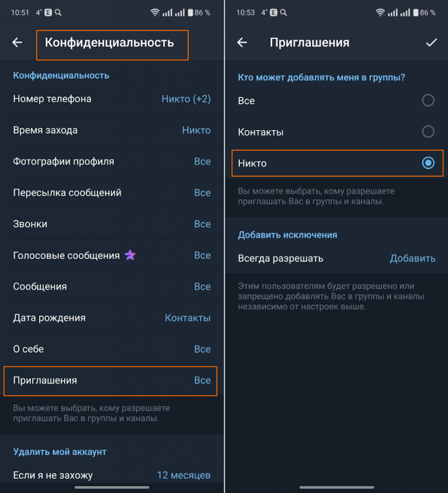The image size is (448, 493).
Task: Open the Звонки privacy setting
Action: tap(111, 224)
